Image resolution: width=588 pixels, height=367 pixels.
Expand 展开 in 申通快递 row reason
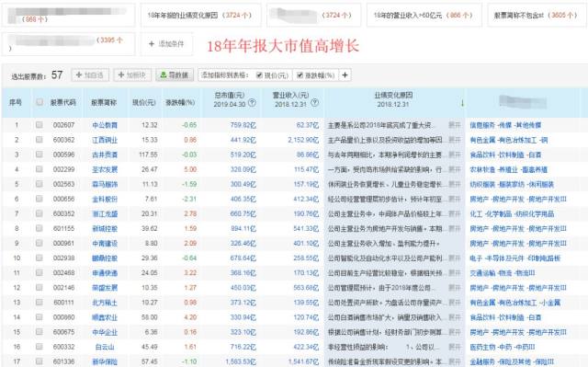(455, 273)
